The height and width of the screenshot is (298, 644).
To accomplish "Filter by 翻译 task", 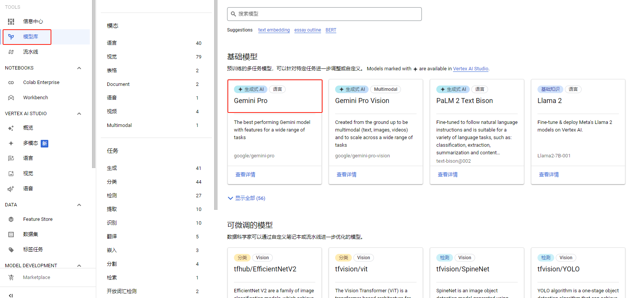I will [x=154, y=236].
